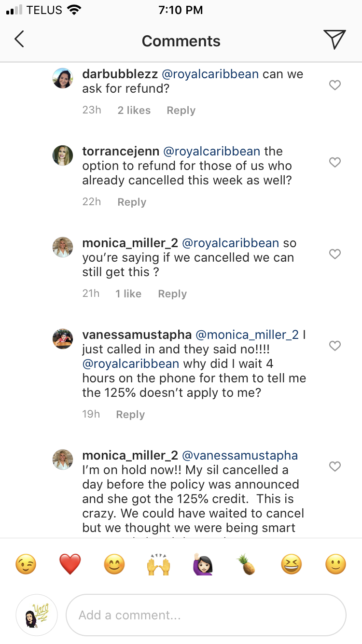Insert the laughing squint face emoji
The width and height of the screenshot is (362, 644).
(292, 564)
